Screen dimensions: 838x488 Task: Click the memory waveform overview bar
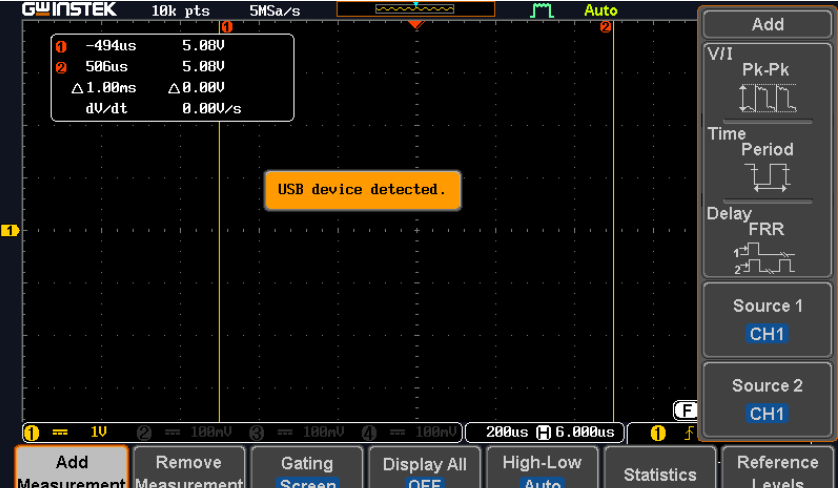(415, 9)
